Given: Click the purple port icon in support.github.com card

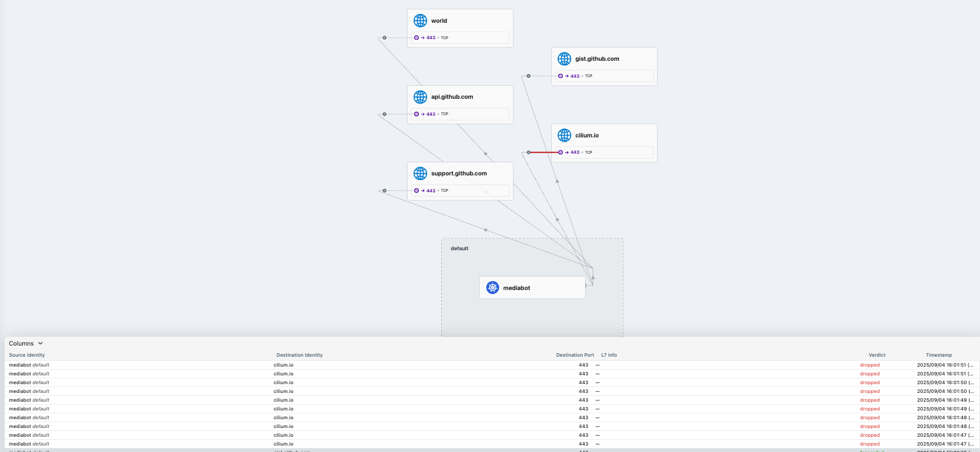Looking at the screenshot, I should [417, 191].
